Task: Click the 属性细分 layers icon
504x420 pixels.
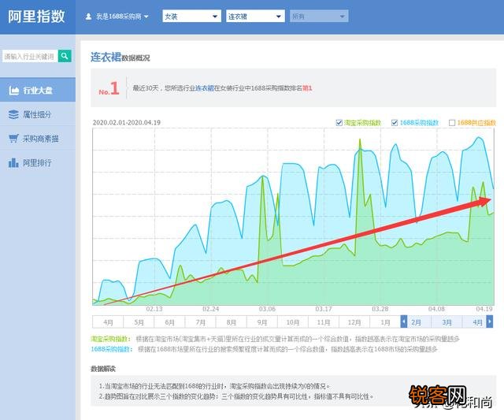Action: click(x=13, y=114)
